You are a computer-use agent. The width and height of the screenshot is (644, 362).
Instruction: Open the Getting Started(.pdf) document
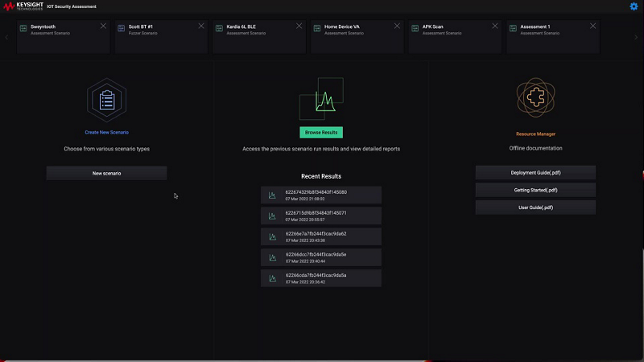[x=535, y=190]
